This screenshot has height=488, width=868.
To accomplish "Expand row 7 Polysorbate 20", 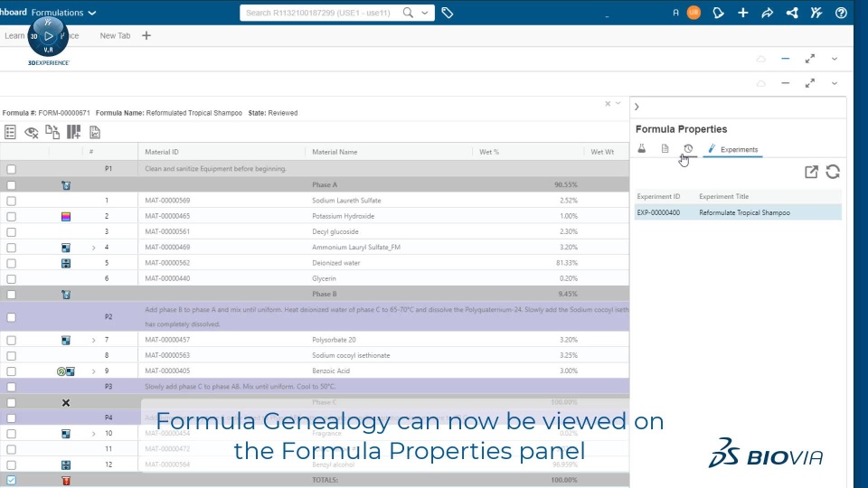I will pos(93,341).
